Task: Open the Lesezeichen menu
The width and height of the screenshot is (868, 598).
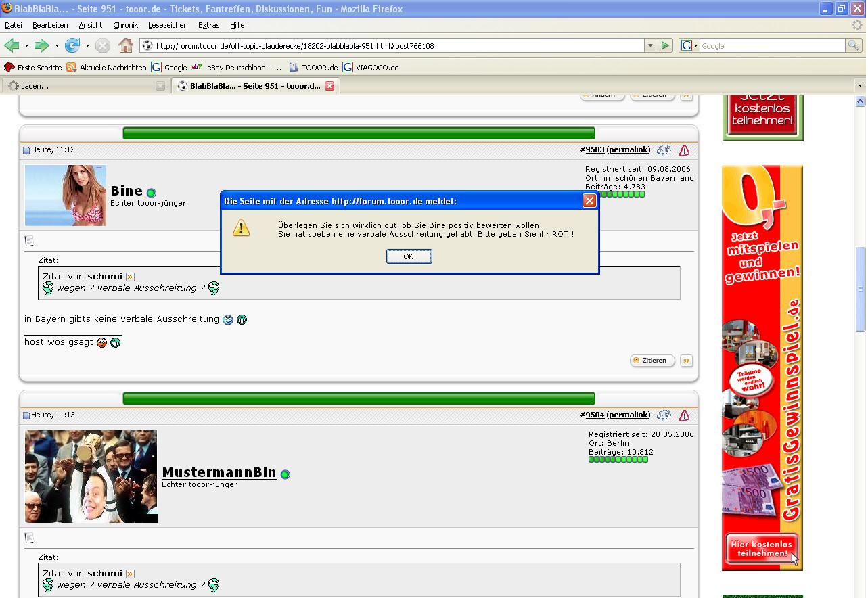Action: (x=168, y=25)
